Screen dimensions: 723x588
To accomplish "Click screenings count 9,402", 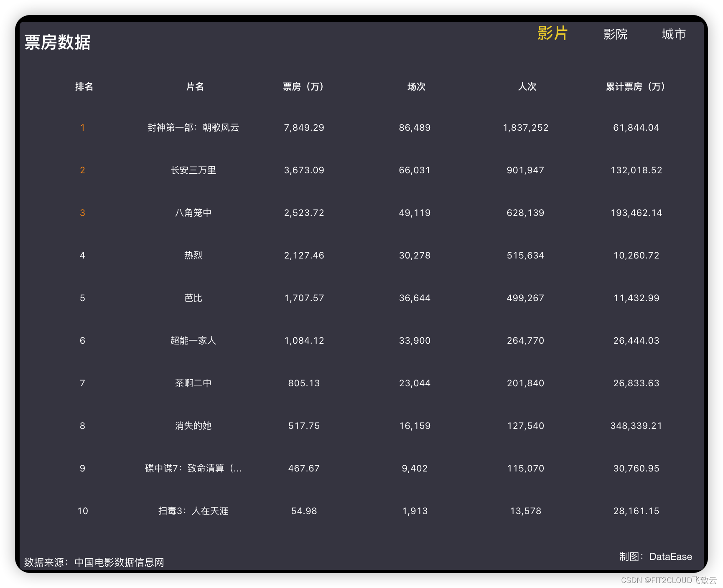I will pyautogui.click(x=415, y=468).
